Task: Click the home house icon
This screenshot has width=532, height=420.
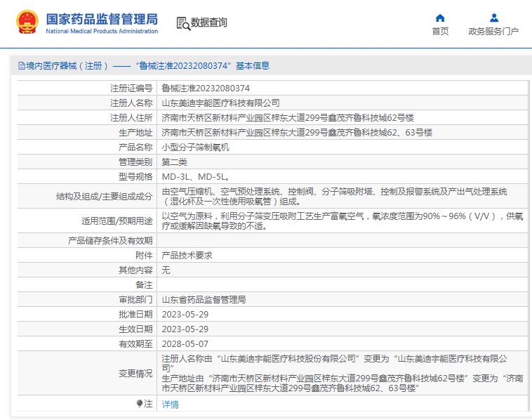Action: click(440, 18)
